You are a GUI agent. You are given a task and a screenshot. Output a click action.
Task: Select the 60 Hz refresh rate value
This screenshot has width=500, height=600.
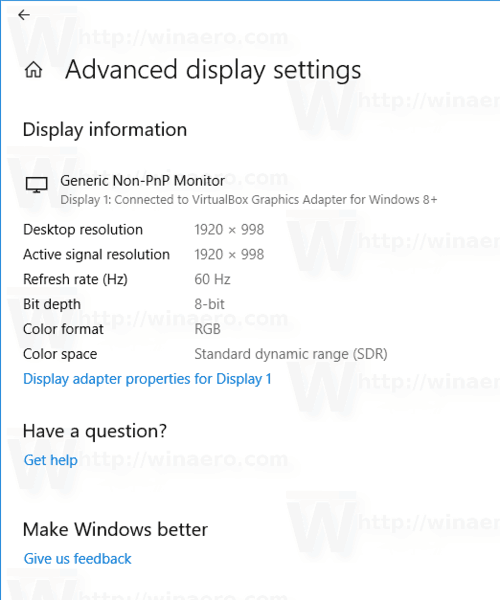point(212,279)
